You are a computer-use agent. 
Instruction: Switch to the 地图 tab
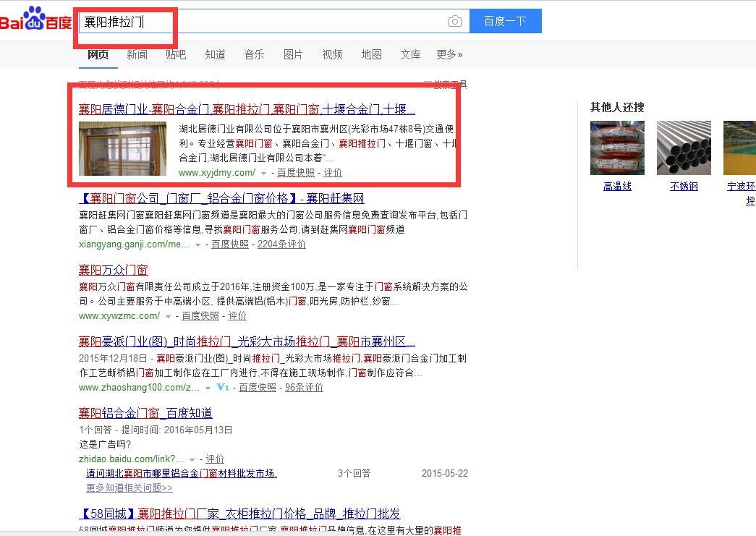point(371,54)
